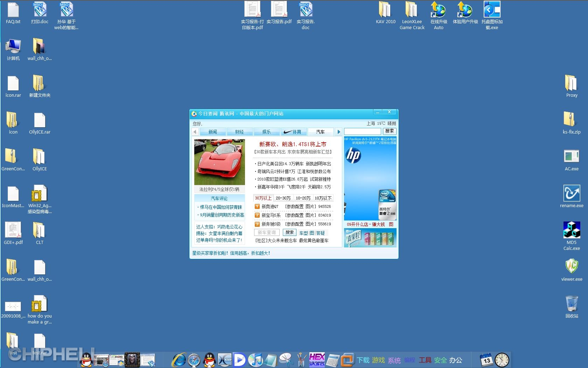
Task: Click the analog clock dock icon
Action: 502,360
